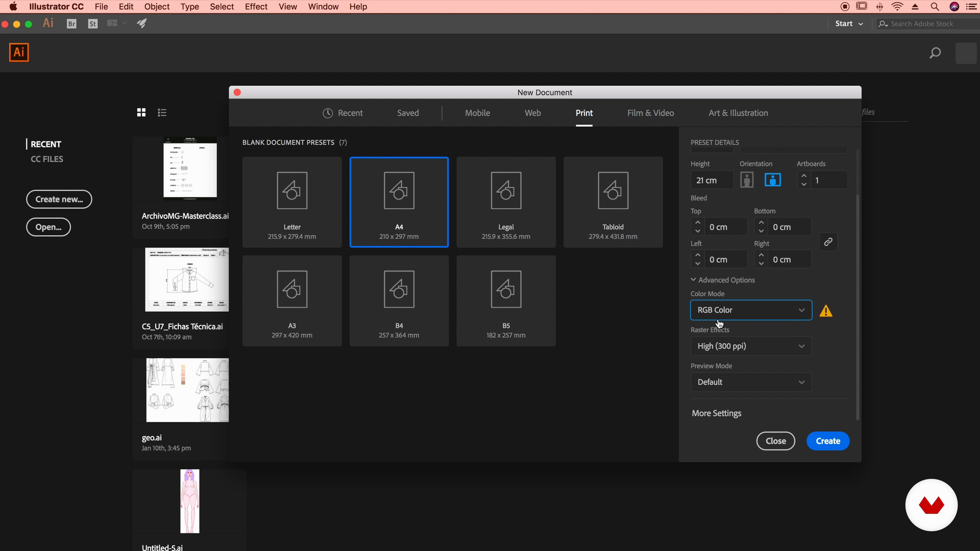
Task: Select the Legal preset
Action: 506,202
